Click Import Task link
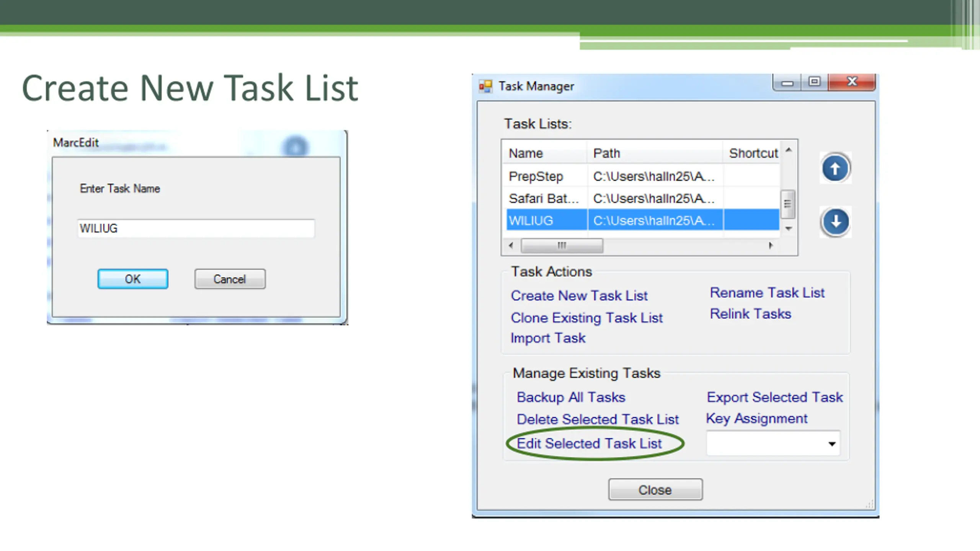Viewport: 980px width, 551px height. 548,338
